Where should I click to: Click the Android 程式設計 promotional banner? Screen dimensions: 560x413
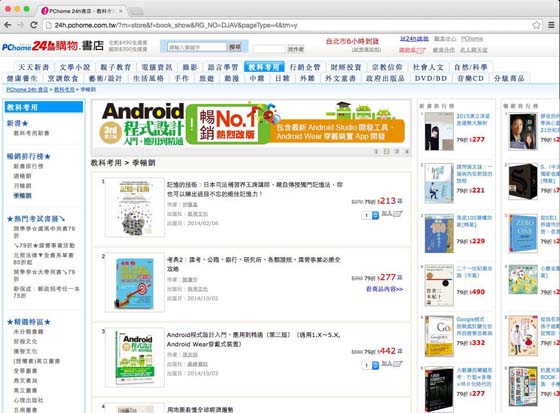coord(251,124)
